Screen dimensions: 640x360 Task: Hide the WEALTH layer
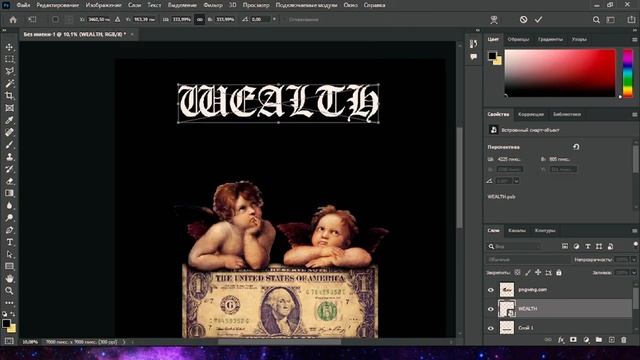(x=491, y=309)
